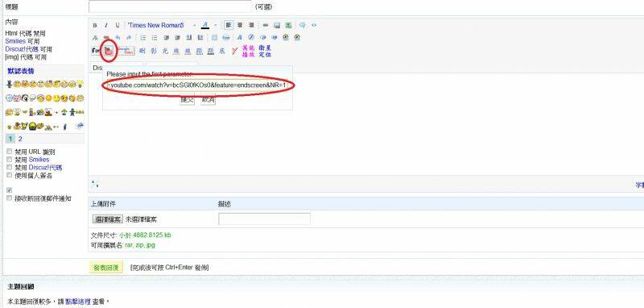Click the 選擇檔案 file chooser button
This screenshot has height=308, width=644.
[x=107, y=219]
